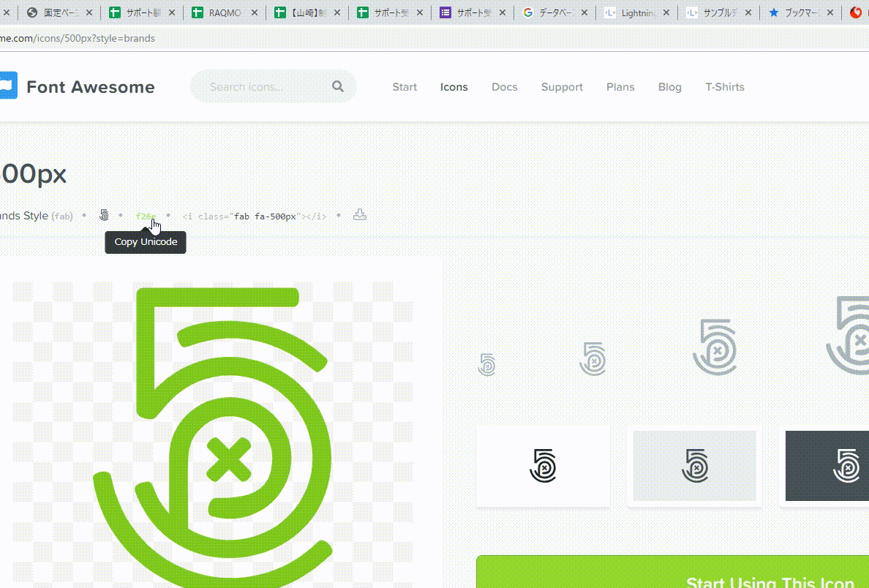This screenshot has width=869, height=588.
Task: Close the ブックマーク tab
Action: (x=830, y=12)
